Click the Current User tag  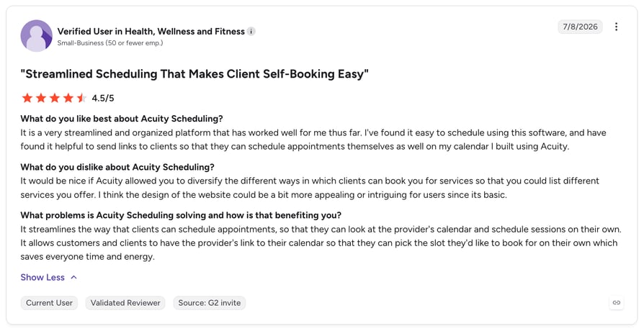[49, 303]
